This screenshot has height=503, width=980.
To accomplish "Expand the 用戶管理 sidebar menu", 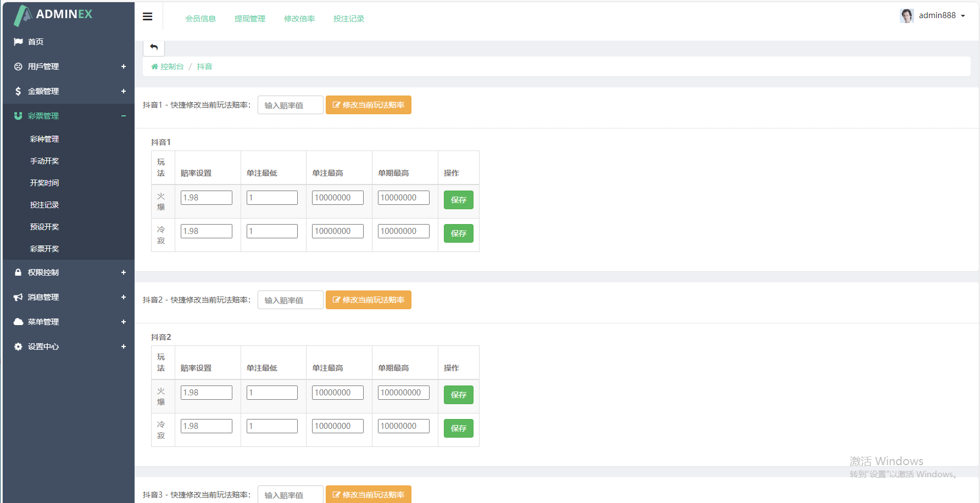I will 123,66.
